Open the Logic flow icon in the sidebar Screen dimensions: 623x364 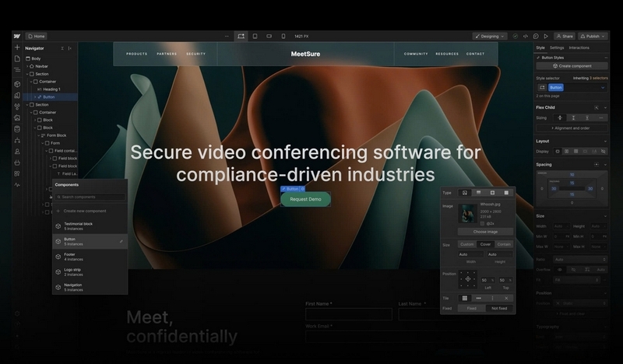tap(17, 140)
